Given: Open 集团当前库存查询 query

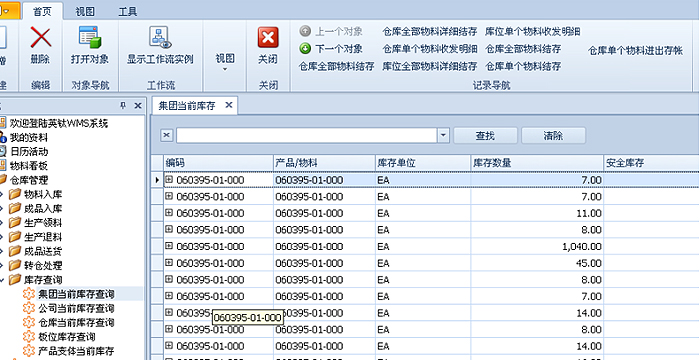Looking at the screenshot, I should pos(76,294).
